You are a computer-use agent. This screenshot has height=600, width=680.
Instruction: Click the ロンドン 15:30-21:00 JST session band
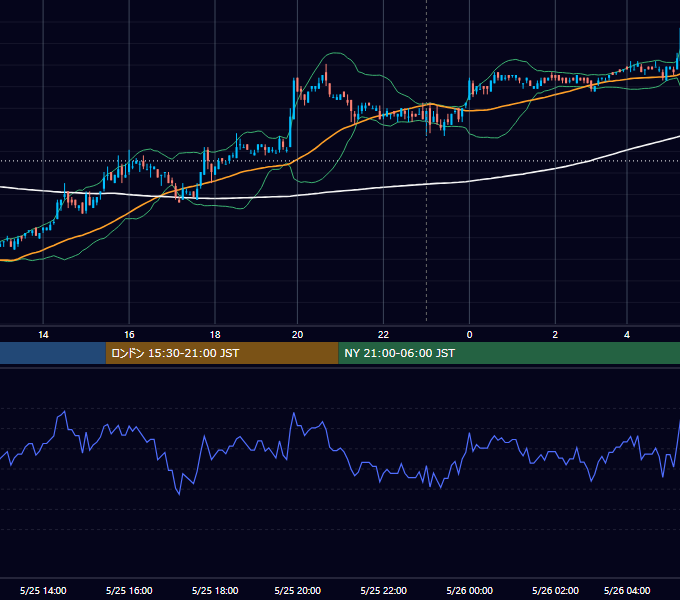(x=222, y=353)
